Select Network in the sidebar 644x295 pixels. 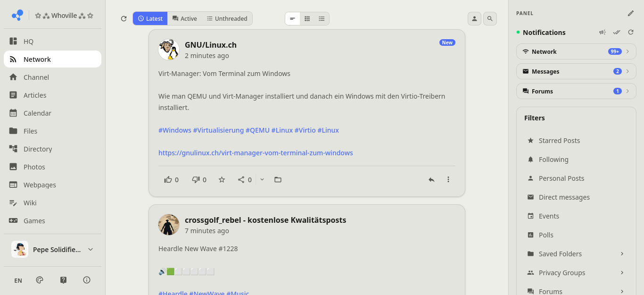click(x=52, y=59)
